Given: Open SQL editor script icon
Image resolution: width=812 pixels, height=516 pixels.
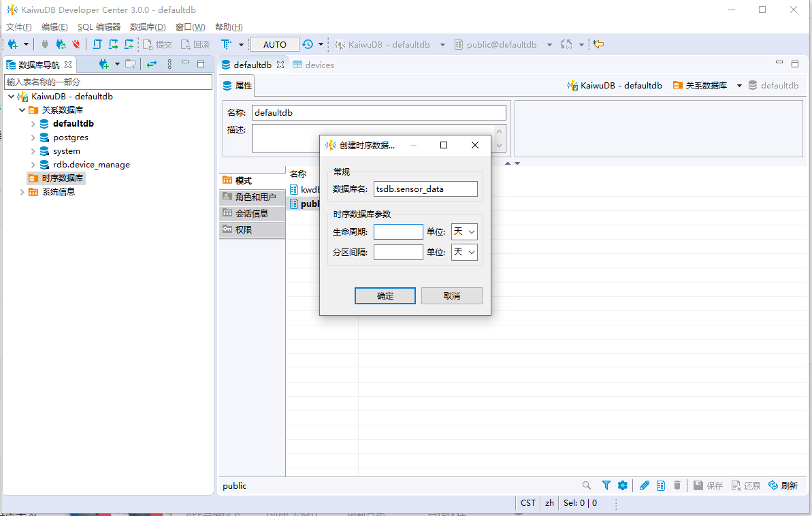Looking at the screenshot, I should pyautogui.click(x=97, y=44).
